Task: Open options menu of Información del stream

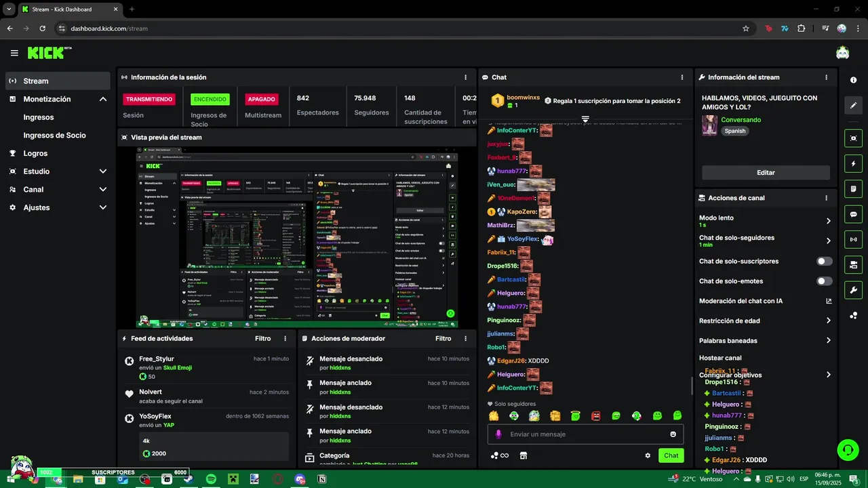Action: point(826,77)
